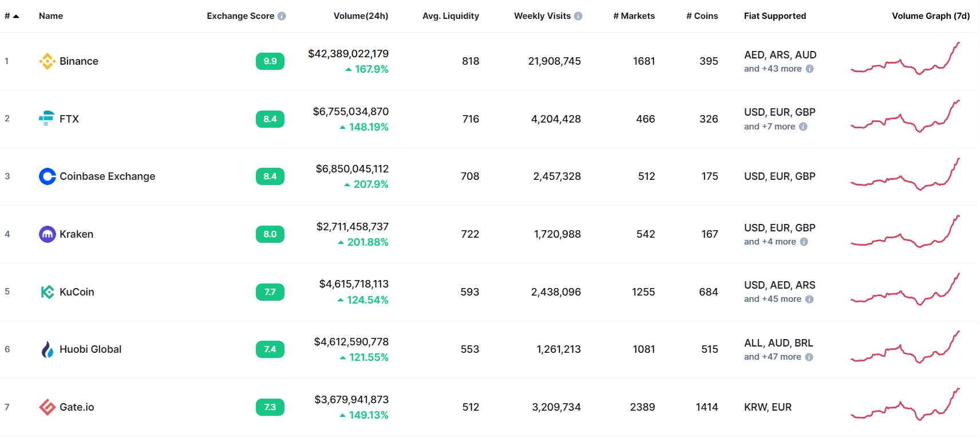Screen dimensions: 980x437
Task: Click the Kraken logo icon
Action: pos(47,234)
